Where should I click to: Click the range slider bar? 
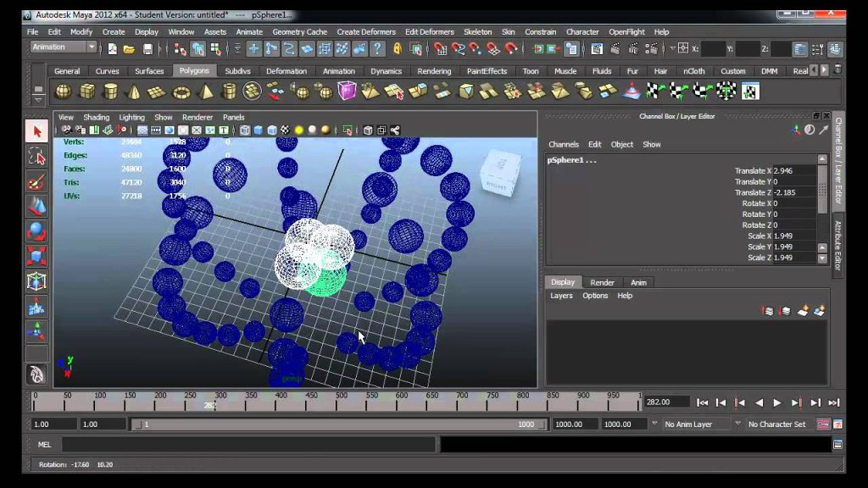point(337,424)
